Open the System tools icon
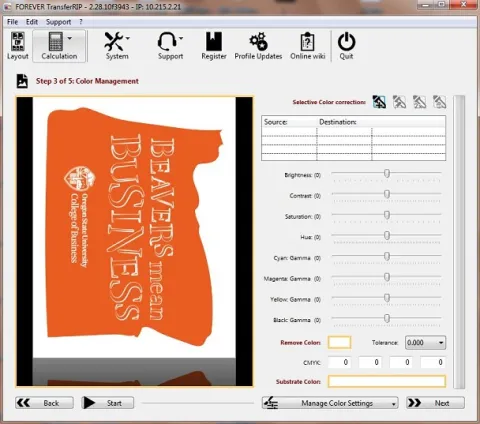 pyautogui.click(x=114, y=41)
